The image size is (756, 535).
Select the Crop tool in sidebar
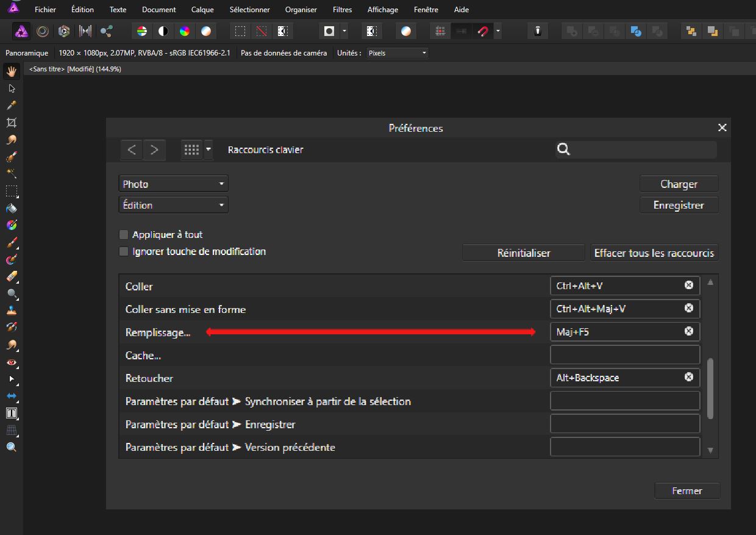12,123
